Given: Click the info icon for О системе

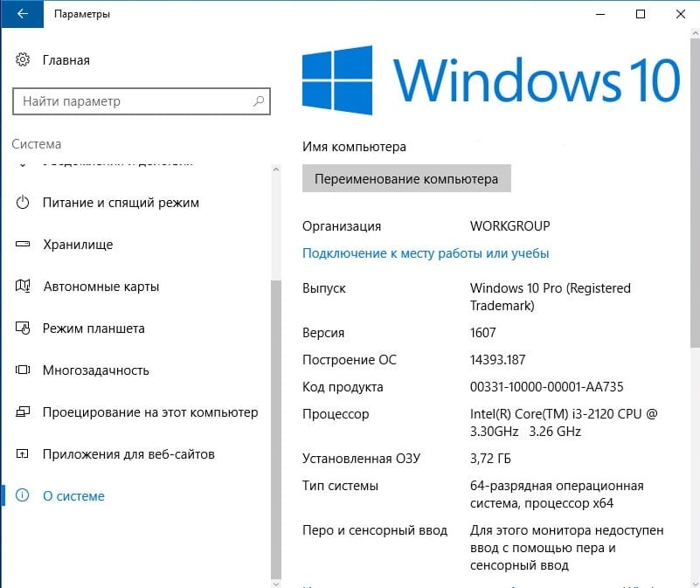Looking at the screenshot, I should pos(23,495).
